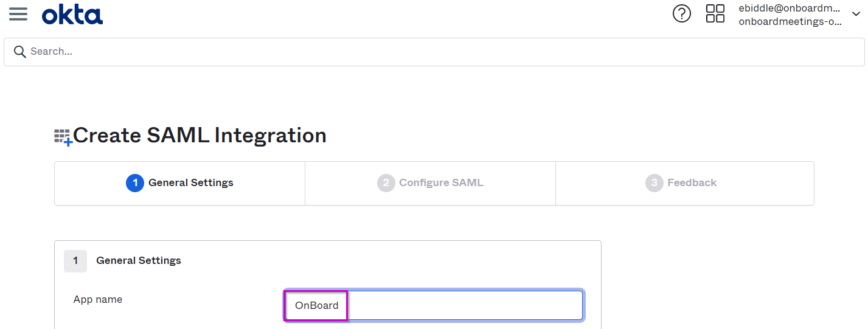Click the step 2 circle badge
868x329 pixels.
[386, 182]
